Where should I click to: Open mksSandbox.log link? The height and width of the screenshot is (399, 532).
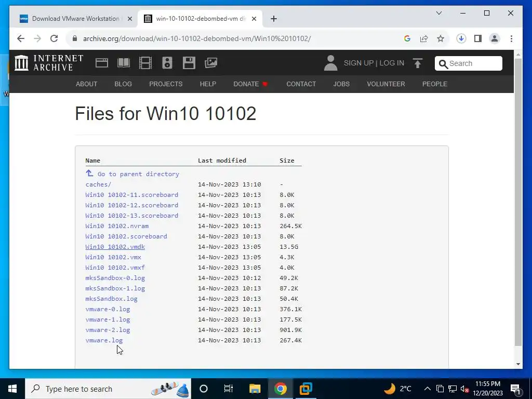[x=111, y=299]
